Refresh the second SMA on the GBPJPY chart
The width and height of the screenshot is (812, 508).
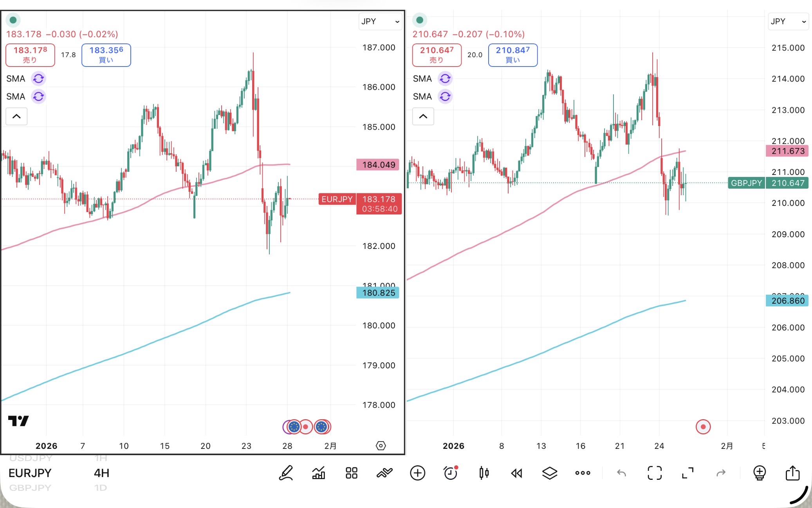[445, 96]
